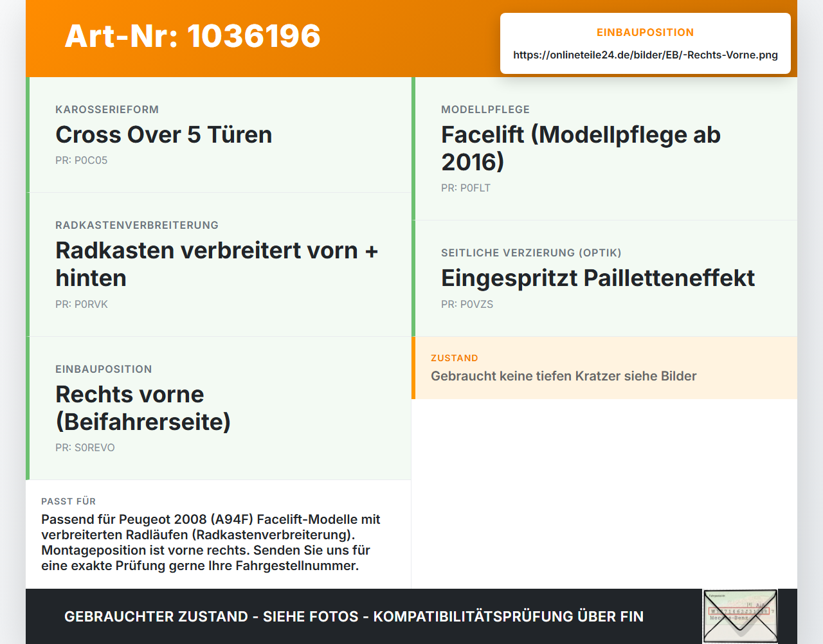Click the Passt für compatibility description text

point(211,542)
